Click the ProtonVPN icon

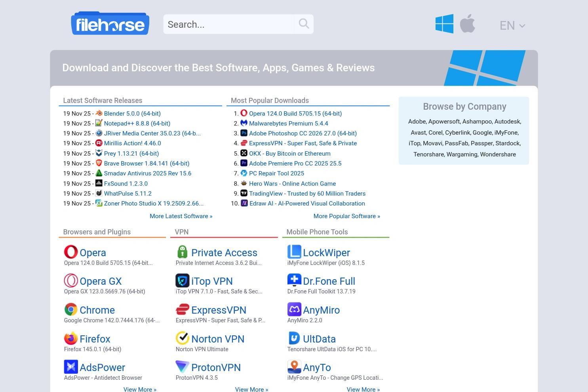coord(183,367)
